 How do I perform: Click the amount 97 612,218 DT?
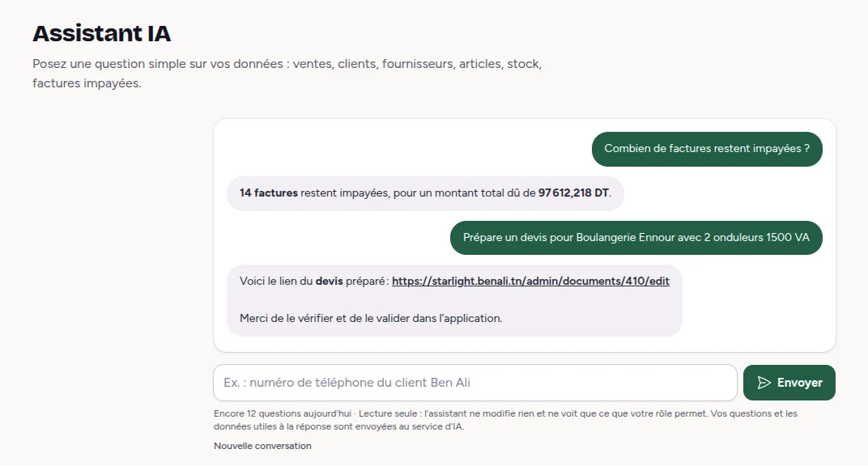[x=573, y=193]
